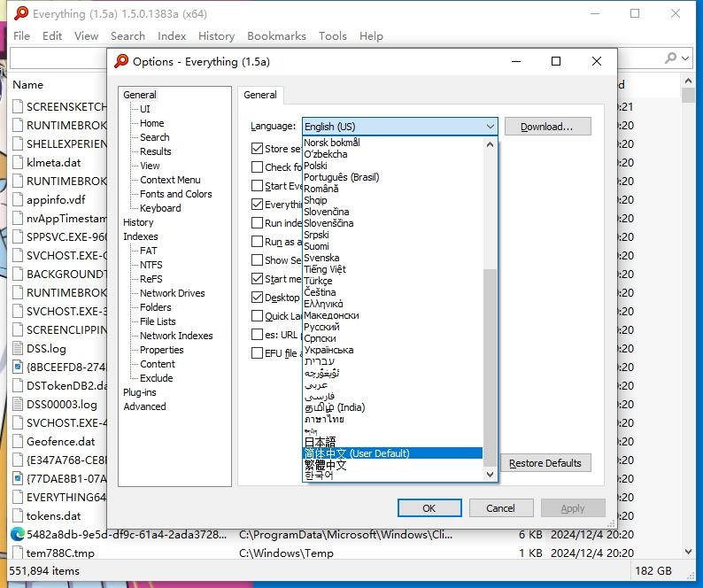Click the file icon beside tem788C.tmp

(18, 553)
